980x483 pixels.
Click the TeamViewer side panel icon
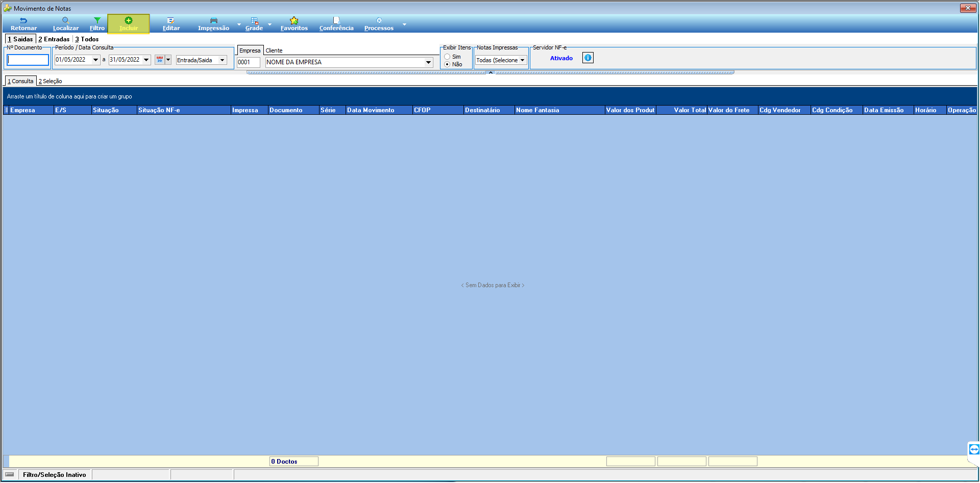pyautogui.click(x=974, y=449)
